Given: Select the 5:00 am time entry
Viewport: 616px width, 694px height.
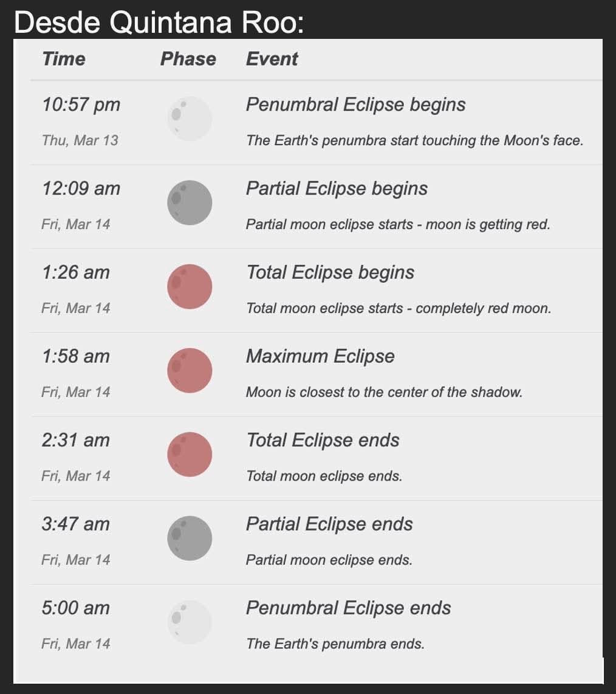Looking at the screenshot, I should click(75, 608).
